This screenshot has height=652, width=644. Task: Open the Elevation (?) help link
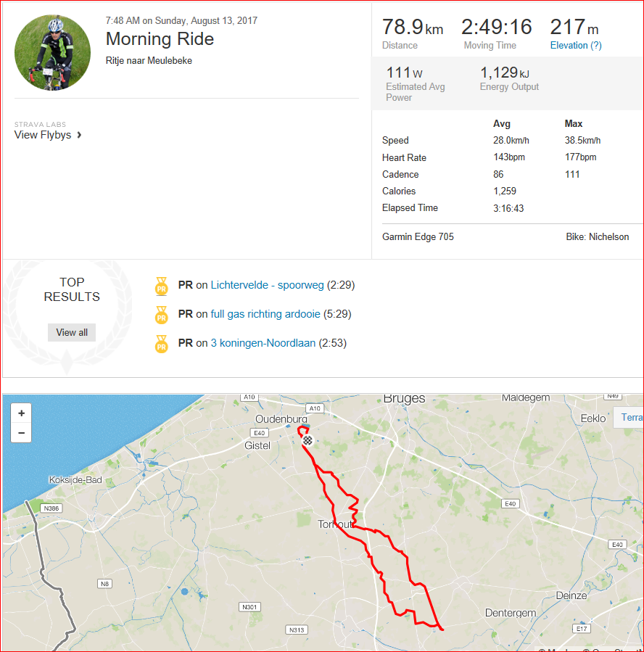pyautogui.click(x=576, y=45)
